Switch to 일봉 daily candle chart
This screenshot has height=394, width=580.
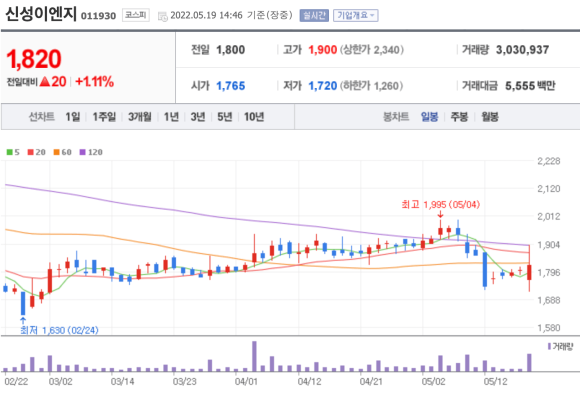pyautogui.click(x=429, y=117)
